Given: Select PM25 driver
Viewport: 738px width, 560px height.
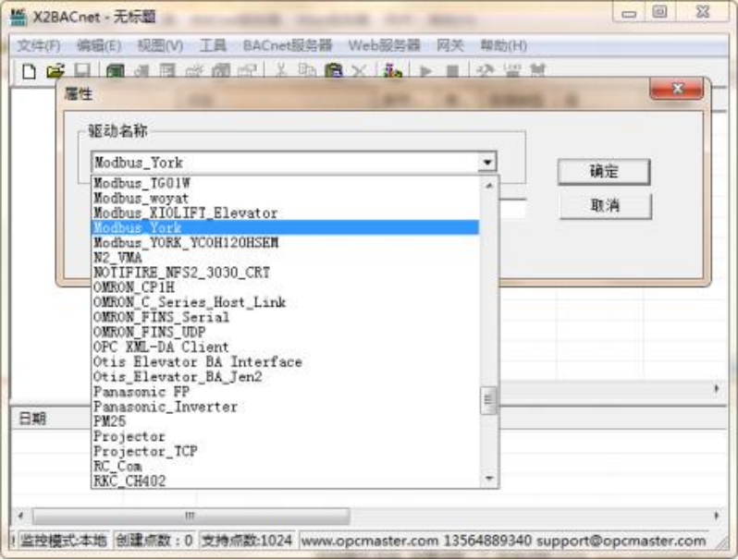Looking at the screenshot, I should point(285,421).
